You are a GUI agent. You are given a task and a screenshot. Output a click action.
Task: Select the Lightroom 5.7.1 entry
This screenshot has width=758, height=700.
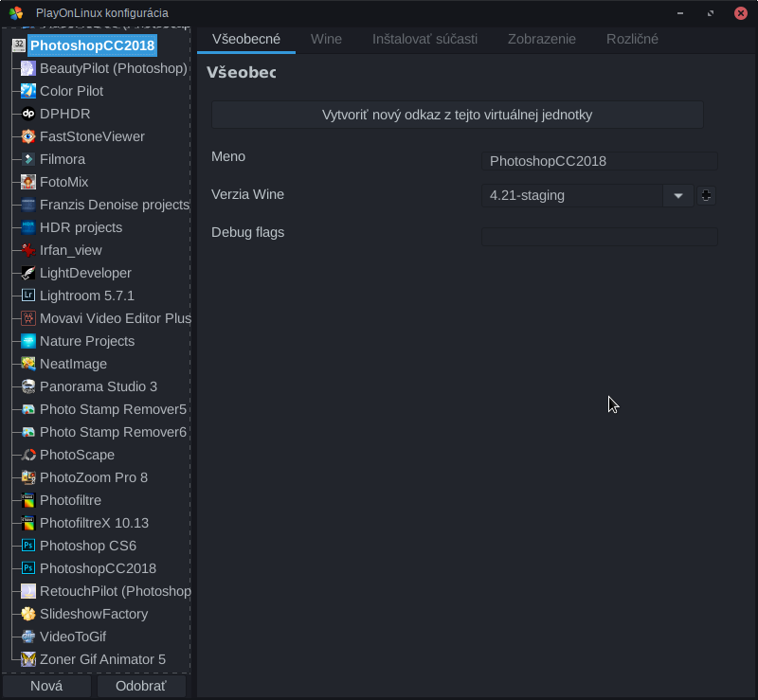pos(86,296)
